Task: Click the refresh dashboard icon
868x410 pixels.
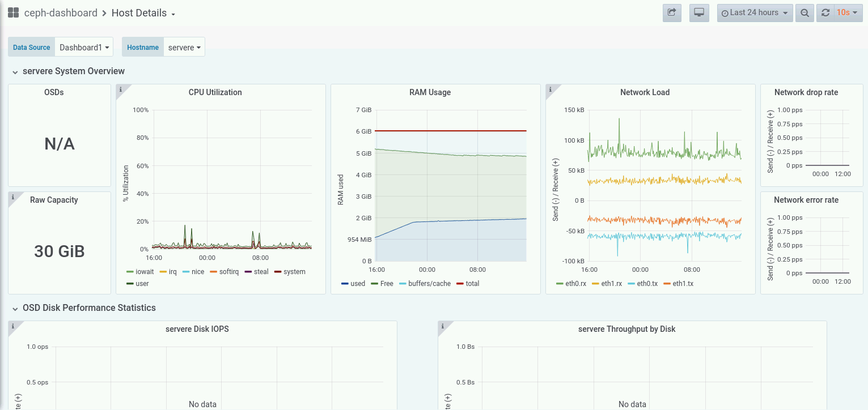Action: (x=825, y=12)
